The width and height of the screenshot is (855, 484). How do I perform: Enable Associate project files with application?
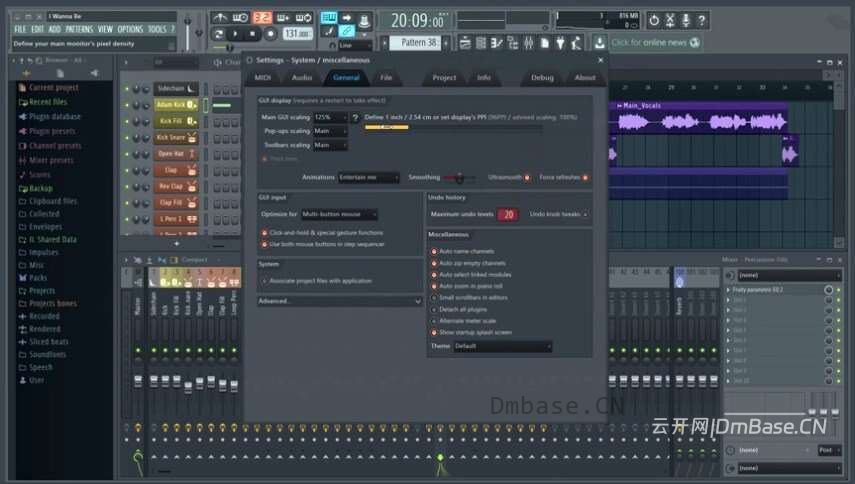264,281
